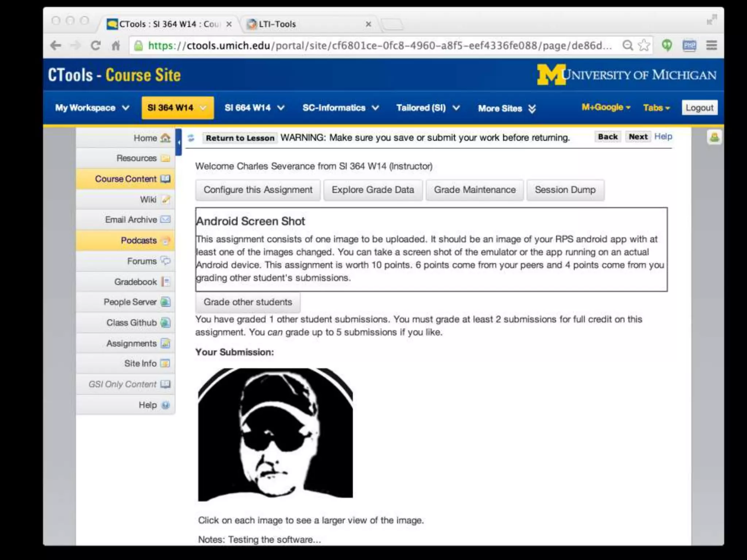This screenshot has height=560, width=747.
Task: Click the refresh icon beside Return to Lesson
Action: [x=191, y=138]
